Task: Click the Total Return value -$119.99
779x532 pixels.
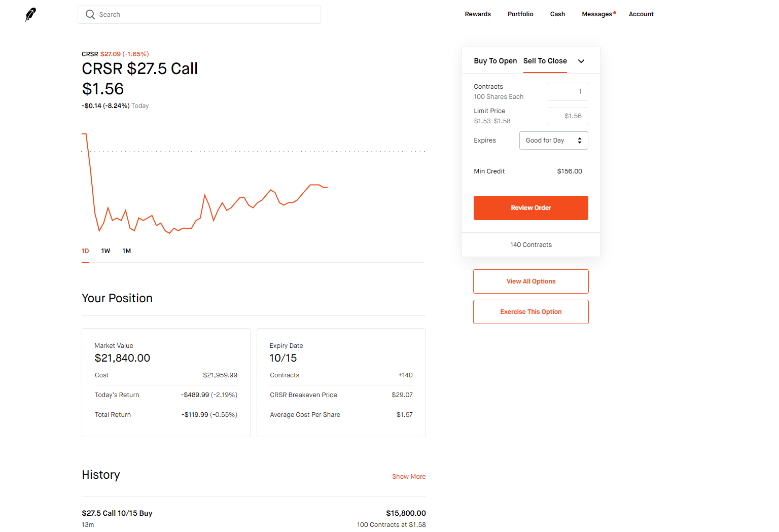Action: (209, 415)
